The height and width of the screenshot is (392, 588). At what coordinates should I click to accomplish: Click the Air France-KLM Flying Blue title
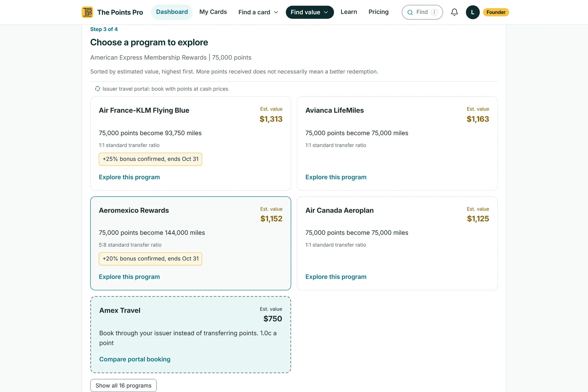pyautogui.click(x=144, y=110)
